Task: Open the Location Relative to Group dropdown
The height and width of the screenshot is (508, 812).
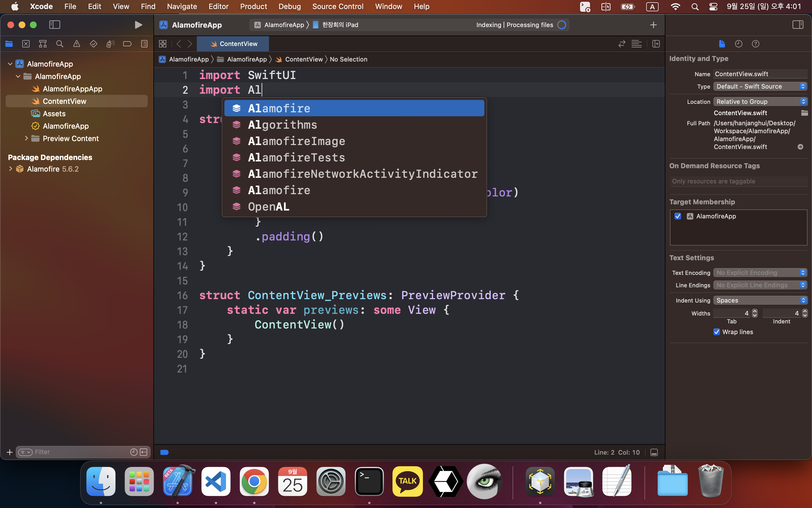Action: (x=760, y=102)
